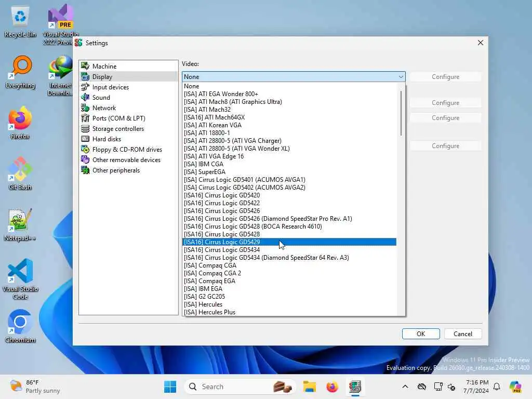Image resolution: width=532 pixels, height=399 pixels.
Task: Open Hard disks settings
Action: pyautogui.click(x=128, y=139)
